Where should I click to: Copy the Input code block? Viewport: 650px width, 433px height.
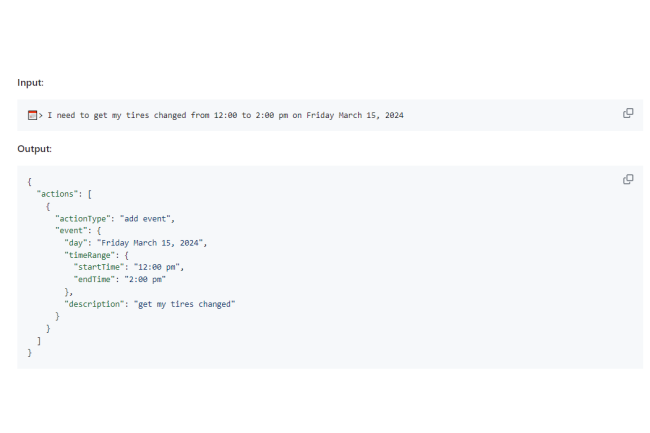(628, 113)
